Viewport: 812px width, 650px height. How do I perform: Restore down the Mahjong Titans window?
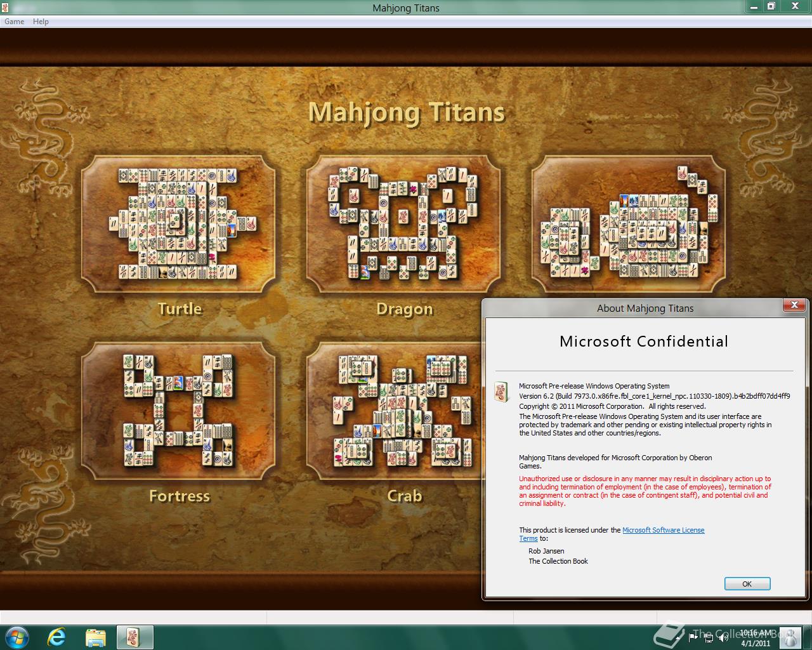[x=771, y=7]
